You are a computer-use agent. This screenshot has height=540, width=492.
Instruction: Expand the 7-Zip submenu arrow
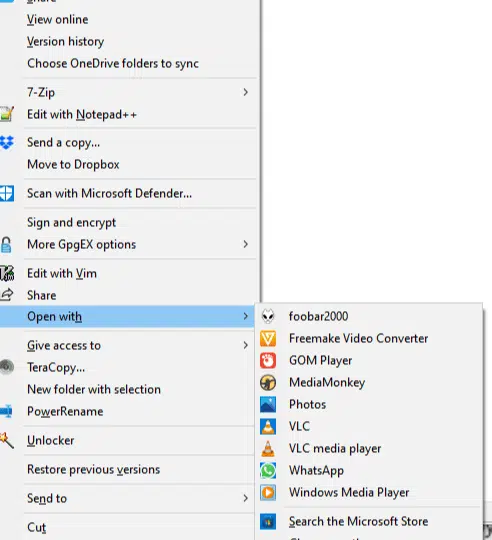[245, 92]
